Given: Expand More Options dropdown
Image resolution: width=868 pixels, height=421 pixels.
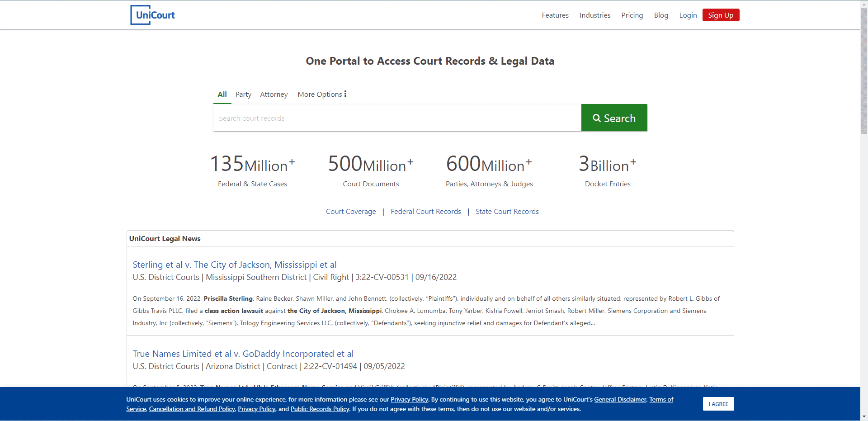Looking at the screenshot, I should click(x=322, y=94).
